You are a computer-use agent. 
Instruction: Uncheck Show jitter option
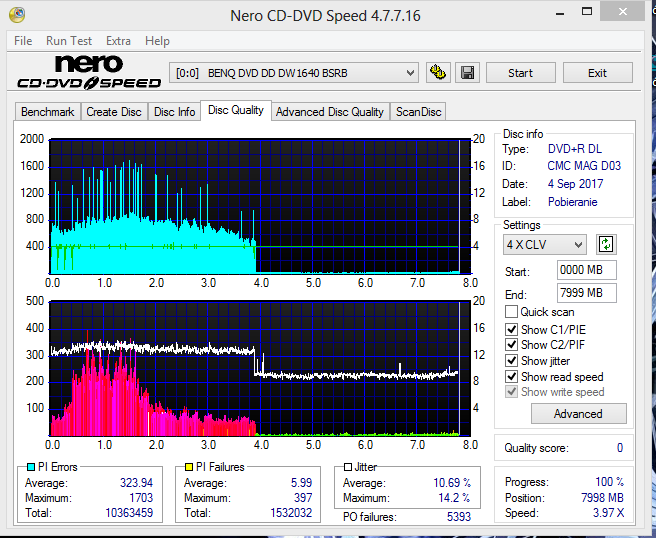(x=511, y=361)
